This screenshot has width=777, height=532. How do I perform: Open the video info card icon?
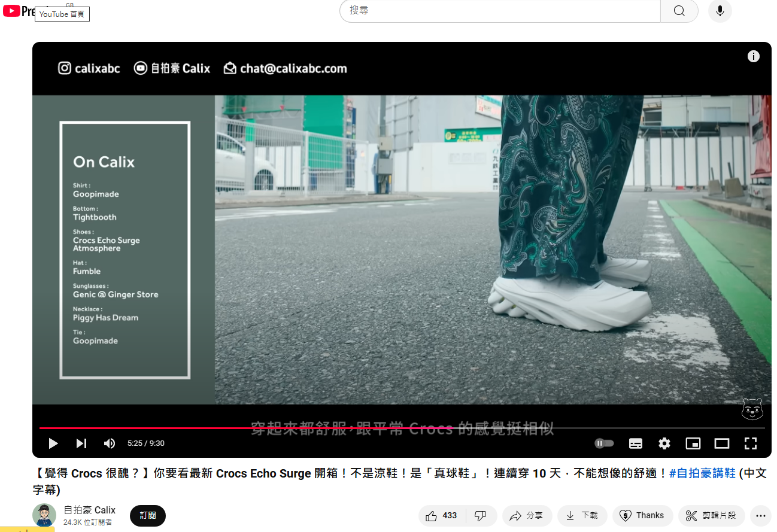[753, 56]
